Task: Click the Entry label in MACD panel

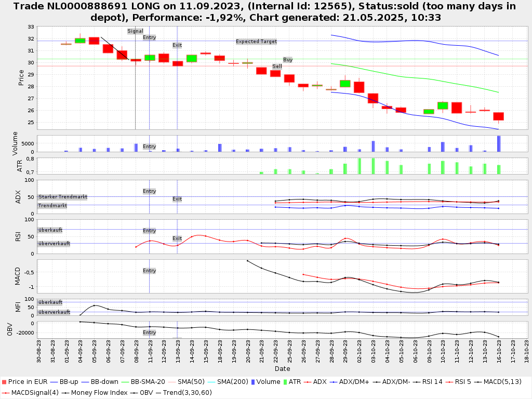Action: click(x=149, y=271)
